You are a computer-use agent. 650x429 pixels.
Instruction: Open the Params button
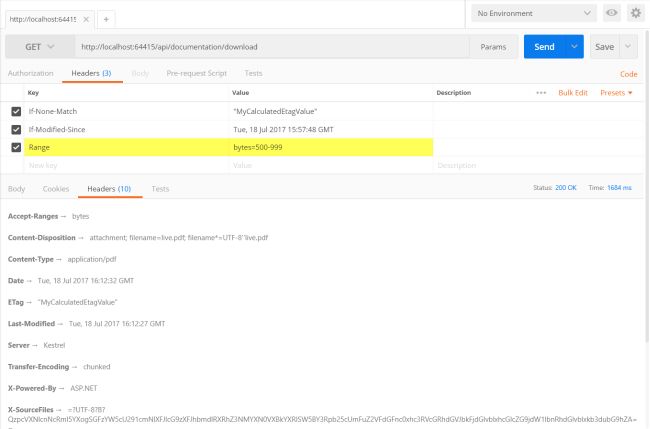point(492,47)
